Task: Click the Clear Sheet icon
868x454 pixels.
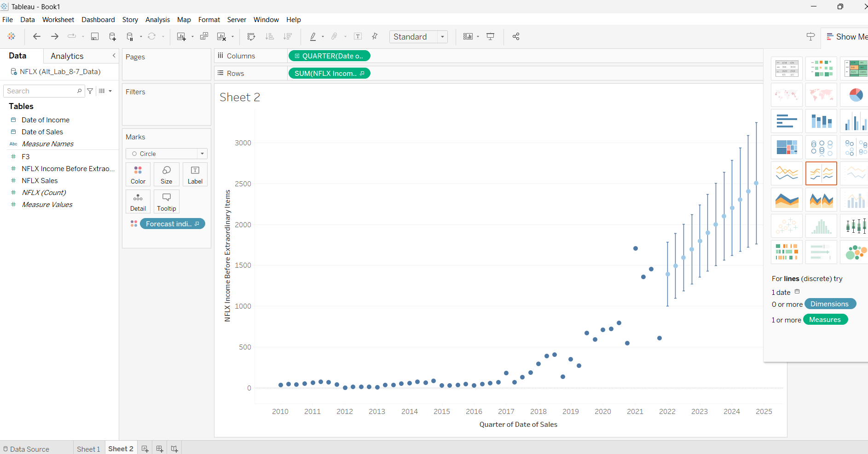Action: click(x=221, y=36)
